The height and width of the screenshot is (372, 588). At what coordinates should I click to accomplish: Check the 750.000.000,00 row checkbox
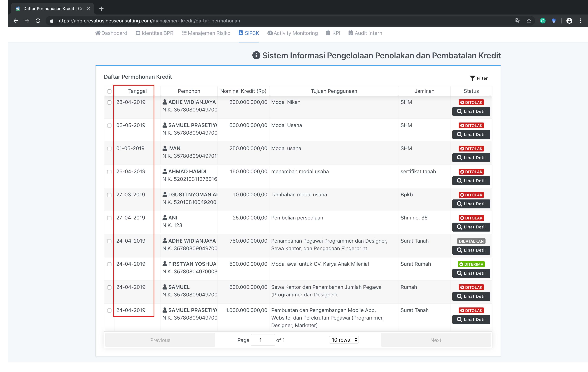(x=109, y=241)
